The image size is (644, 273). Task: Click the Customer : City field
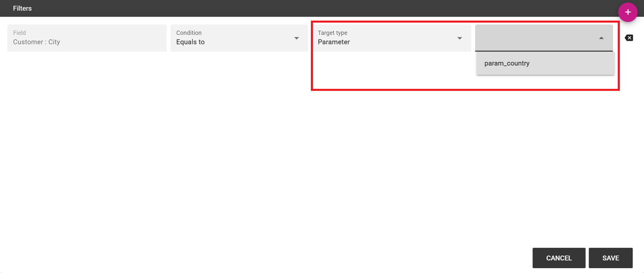87,38
